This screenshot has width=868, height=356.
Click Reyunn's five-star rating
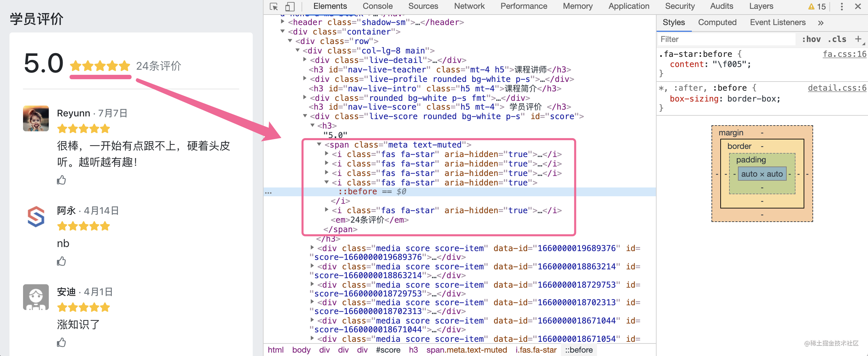84,129
